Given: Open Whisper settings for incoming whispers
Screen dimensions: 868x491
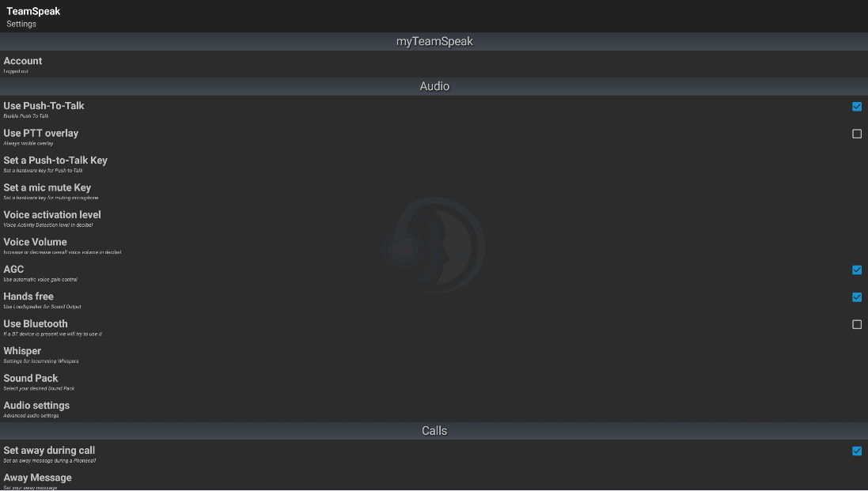Looking at the screenshot, I should click(x=316, y=354).
